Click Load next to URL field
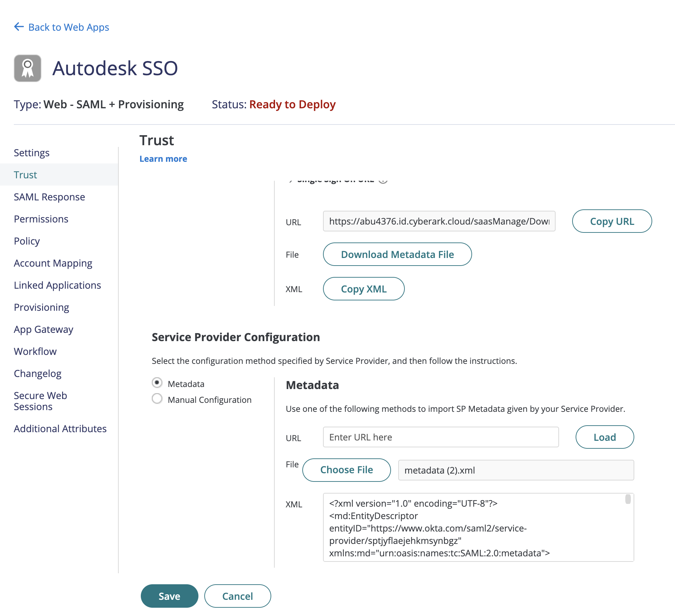This screenshot has height=616, width=675. click(604, 437)
